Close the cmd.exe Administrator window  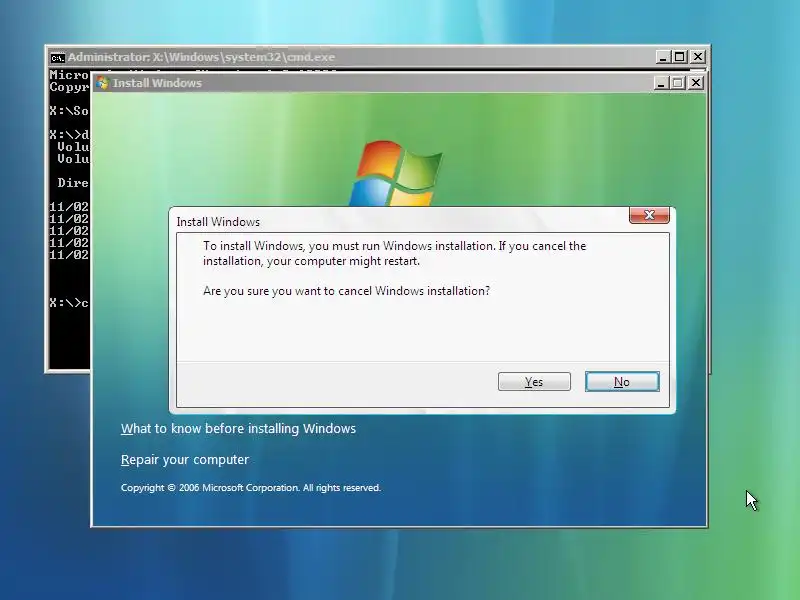click(x=697, y=57)
